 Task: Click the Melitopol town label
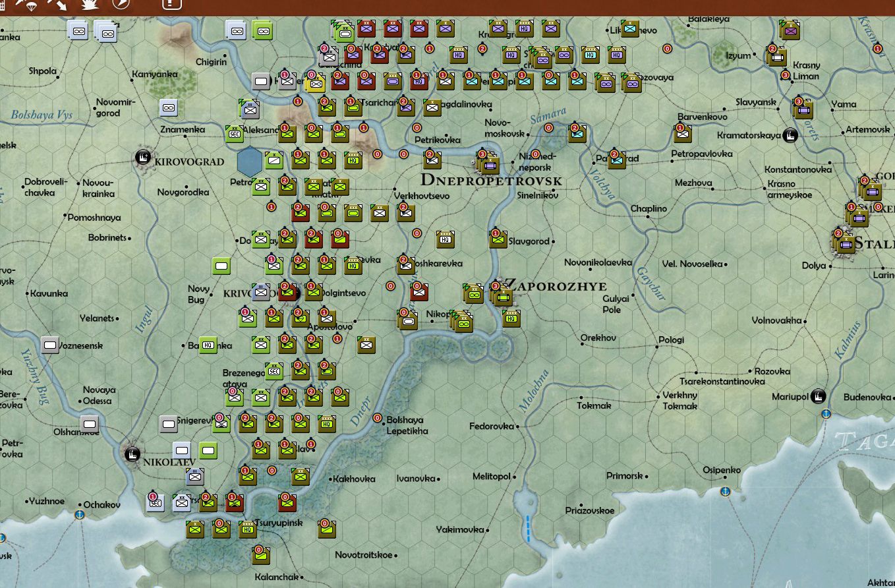click(492, 476)
